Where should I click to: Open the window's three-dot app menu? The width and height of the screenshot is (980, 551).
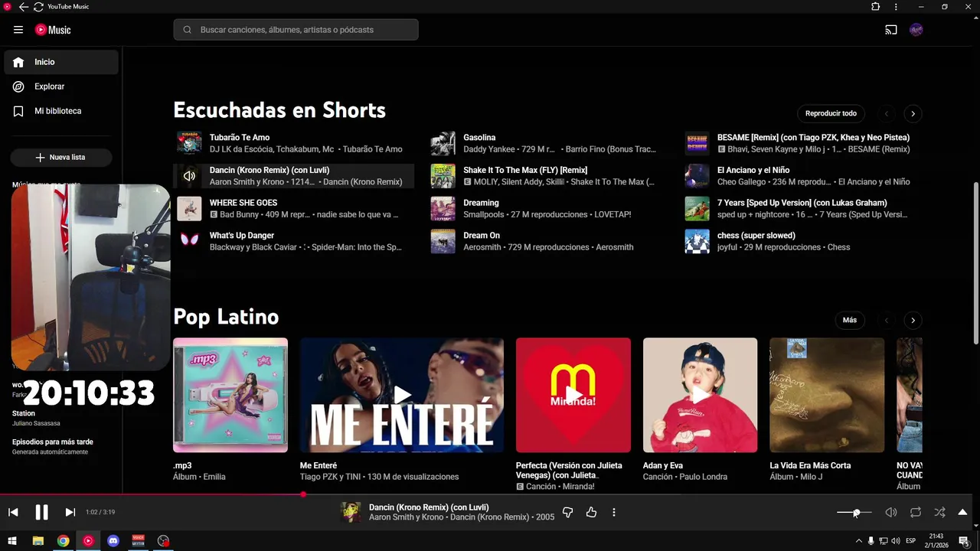point(896,7)
